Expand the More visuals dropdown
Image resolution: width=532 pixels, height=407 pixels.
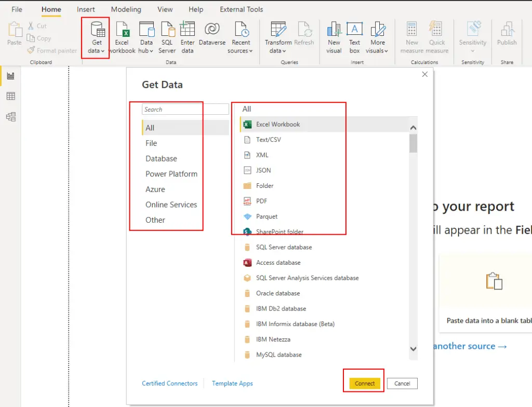click(x=378, y=50)
